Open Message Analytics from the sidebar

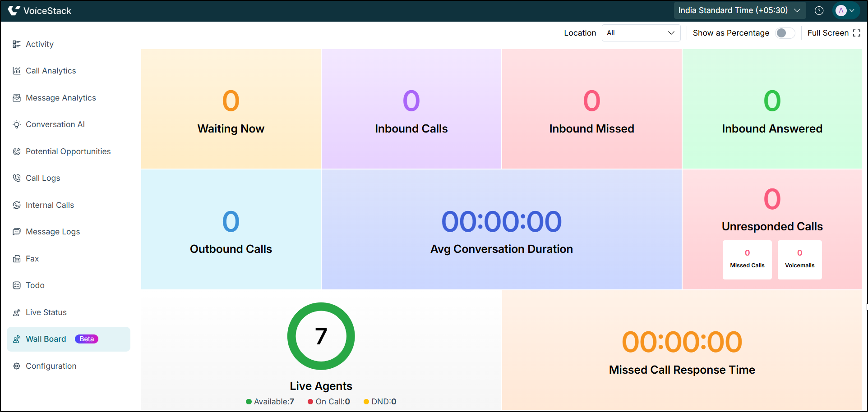[x=61, y=97]
